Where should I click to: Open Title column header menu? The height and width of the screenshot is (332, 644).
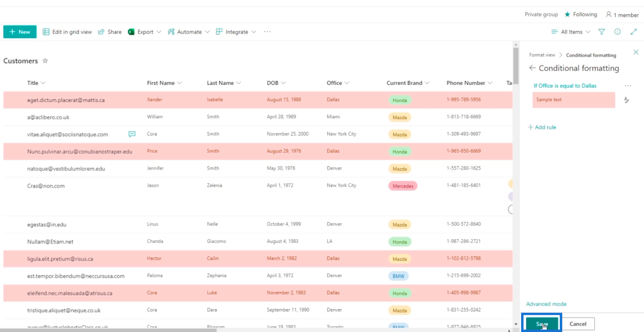coord(36,83)
